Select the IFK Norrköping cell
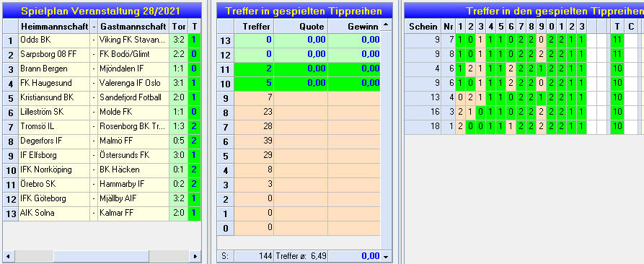 [54, 170]
